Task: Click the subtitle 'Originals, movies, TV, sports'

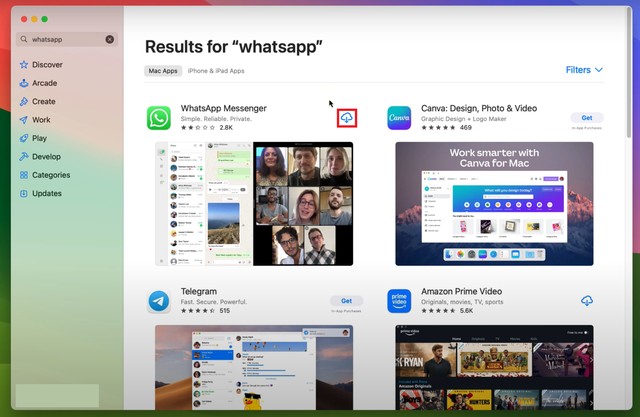Action: coord(462,302)
